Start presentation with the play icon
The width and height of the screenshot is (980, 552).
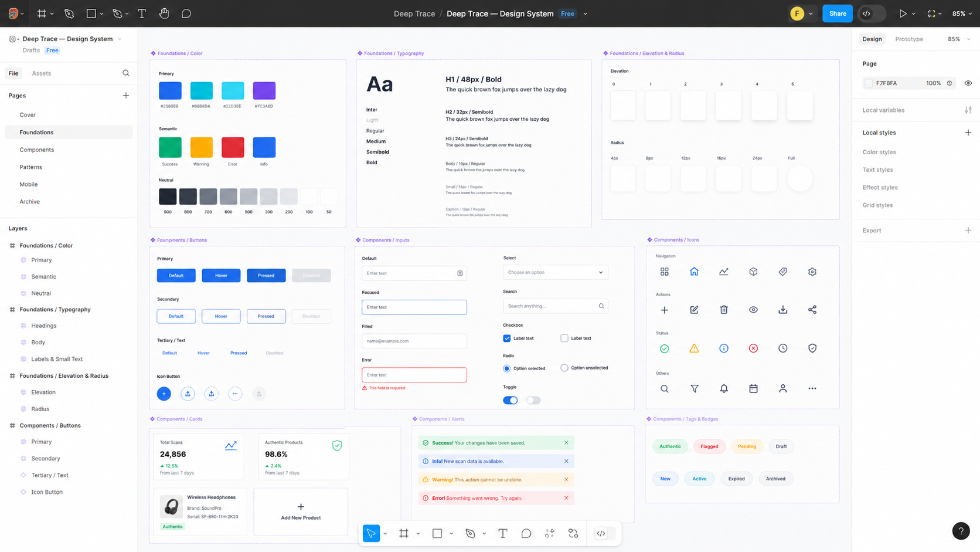point(903,13)
